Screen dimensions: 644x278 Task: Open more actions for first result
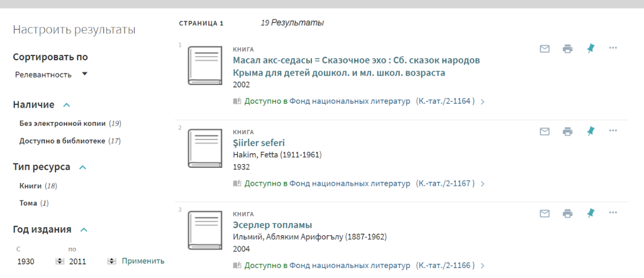click(x=613, y=48)
